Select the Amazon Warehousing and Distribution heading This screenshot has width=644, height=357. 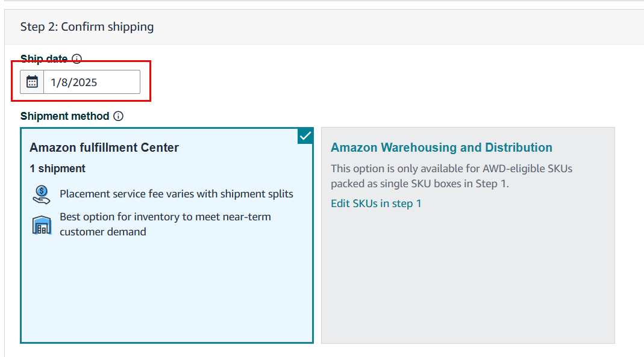coord(442,147)
